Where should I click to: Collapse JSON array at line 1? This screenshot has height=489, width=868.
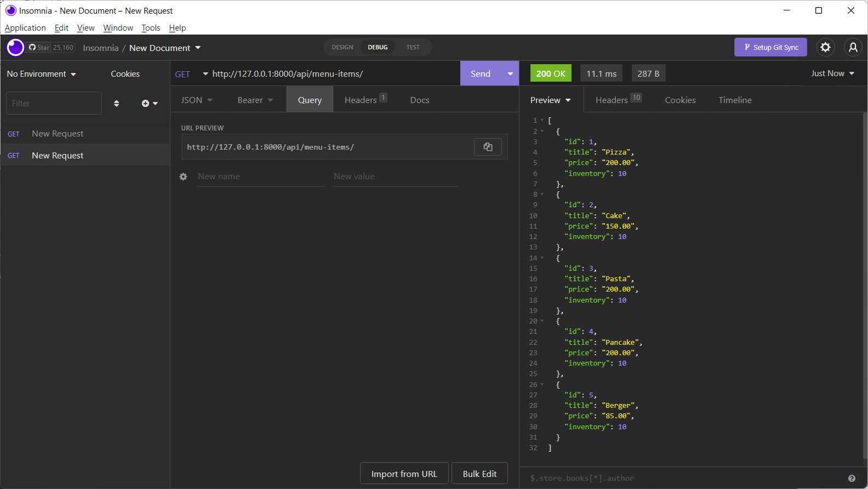542,121
